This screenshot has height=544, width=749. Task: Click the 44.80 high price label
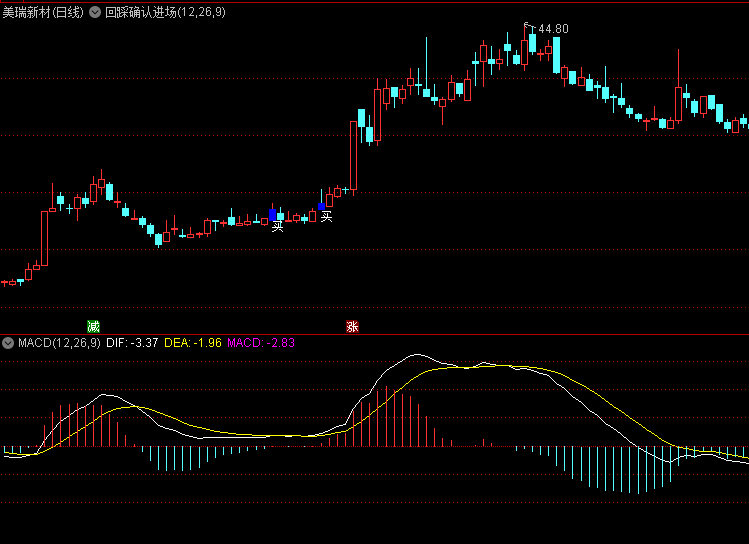pyautogui.click(x=553, y=29)
